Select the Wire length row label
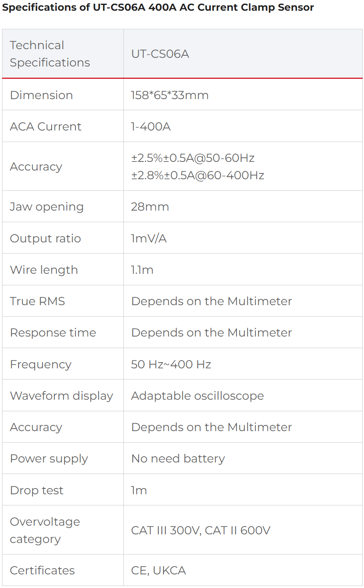Viewport: 364px width, 588px height. [44, 270]
